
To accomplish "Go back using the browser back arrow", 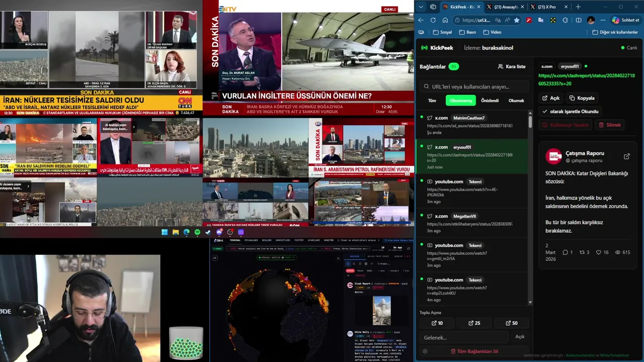I will click(x=421, y=20).
